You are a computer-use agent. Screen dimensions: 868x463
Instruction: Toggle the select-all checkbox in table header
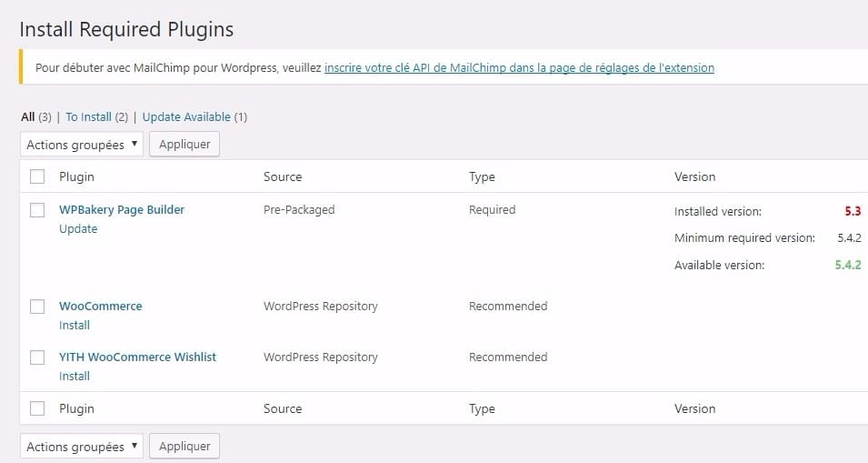point(37,176)
